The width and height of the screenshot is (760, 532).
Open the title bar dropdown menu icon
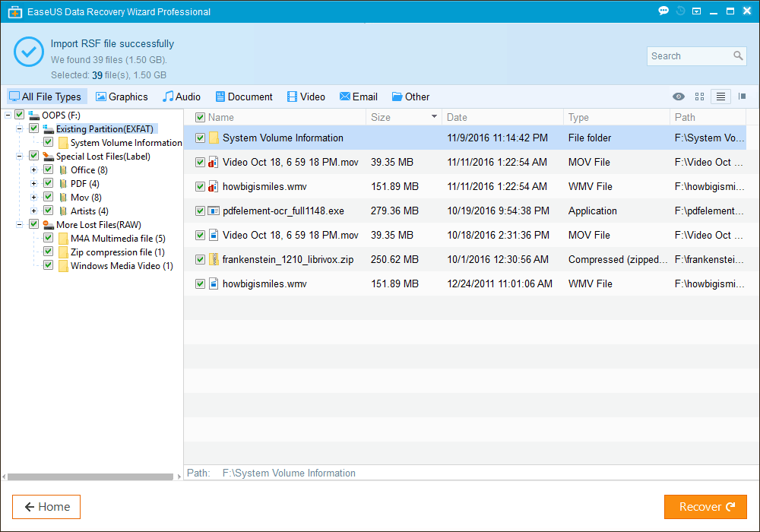click(x=696, y=11)
